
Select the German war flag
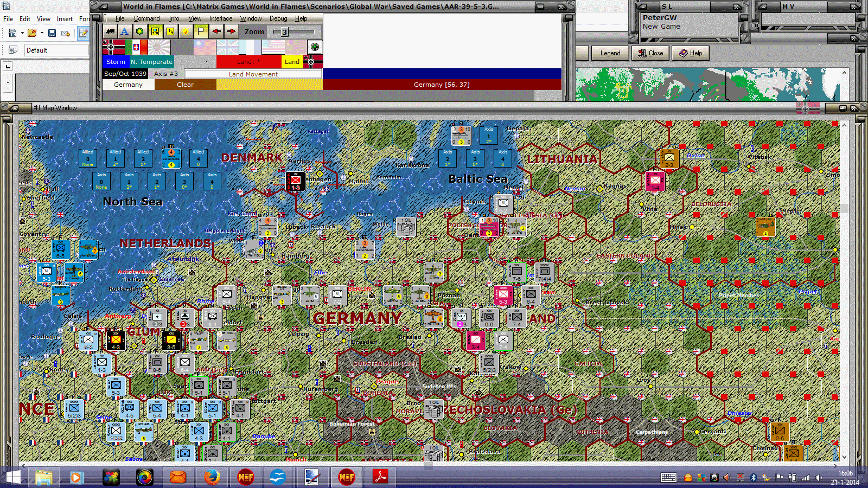point(114,47)
